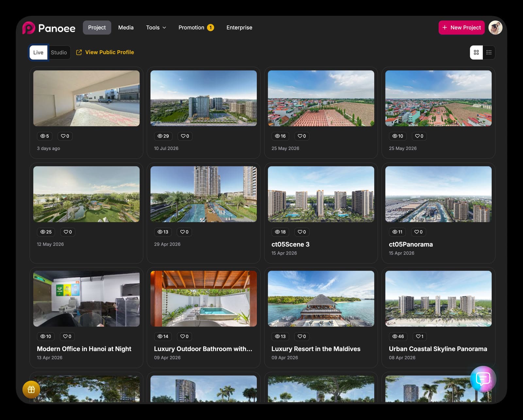Click heart on Modern Office in Hanoi card
Screen dimensions: 523x420
(x=67, y=336)
